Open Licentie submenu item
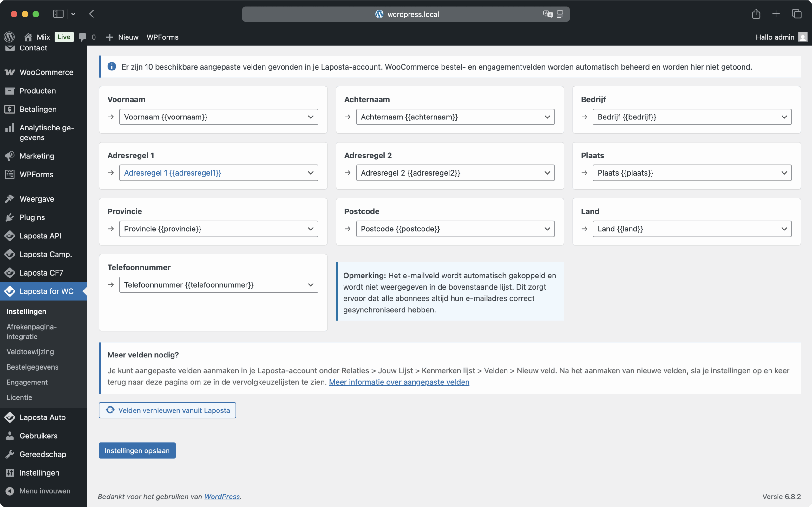The height and width of the screenshot is (507, 812). coord(19,397)
